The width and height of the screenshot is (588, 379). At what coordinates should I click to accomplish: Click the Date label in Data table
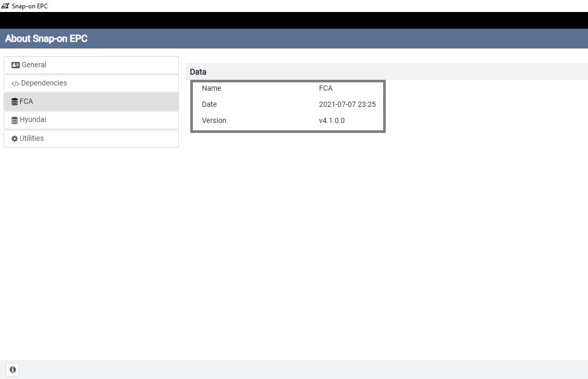(x=209, y=105)
